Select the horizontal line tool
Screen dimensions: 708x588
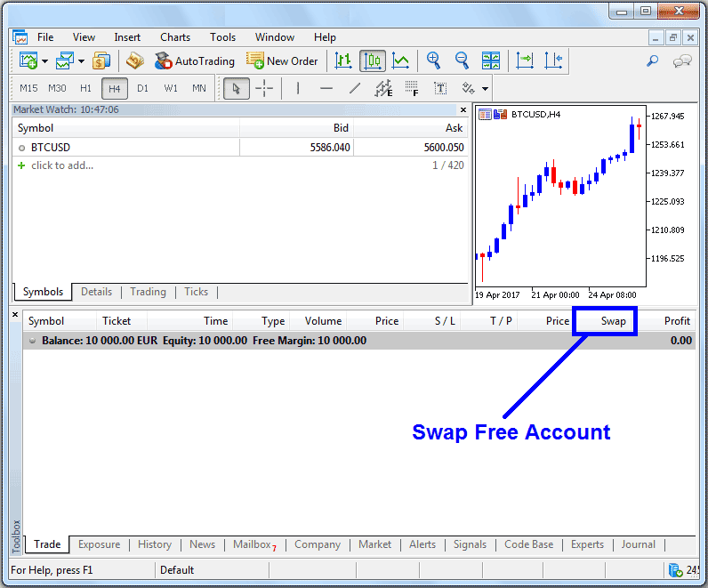coord(326,89)
